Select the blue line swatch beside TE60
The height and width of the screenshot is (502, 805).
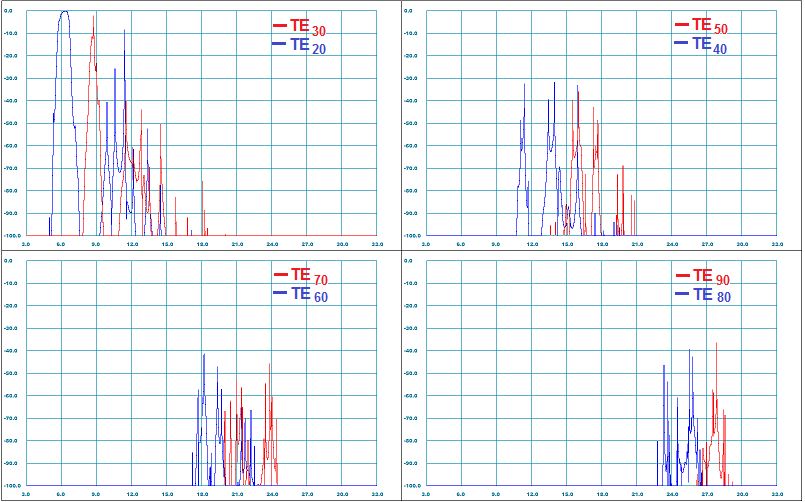point(280,293)
